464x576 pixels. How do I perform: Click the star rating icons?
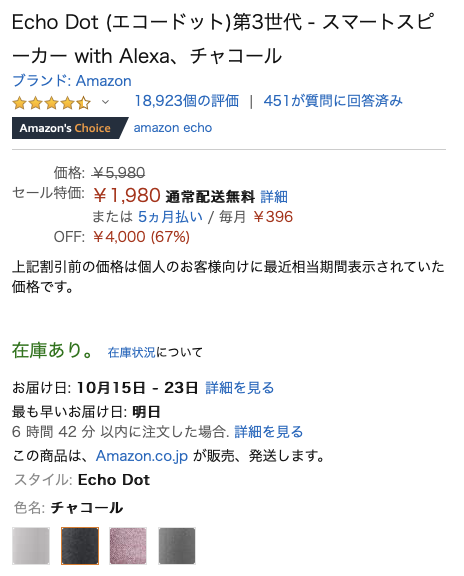pos(51,102)
